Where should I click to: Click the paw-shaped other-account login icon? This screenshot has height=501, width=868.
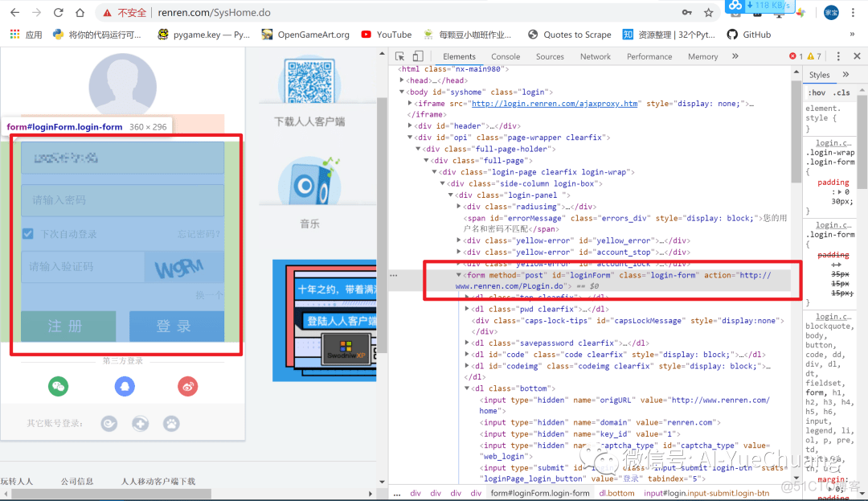[x=171, y=424]
